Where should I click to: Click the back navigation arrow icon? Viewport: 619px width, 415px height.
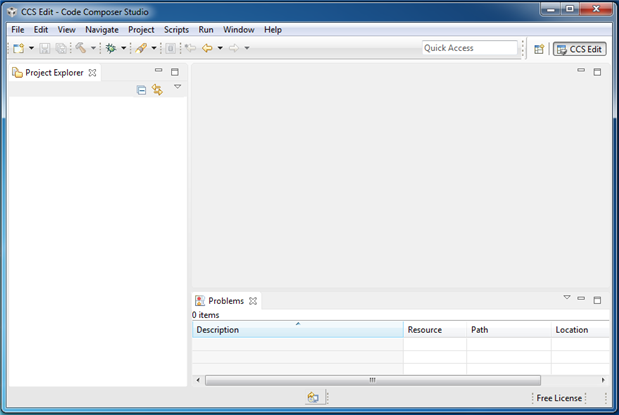point(207,48)
